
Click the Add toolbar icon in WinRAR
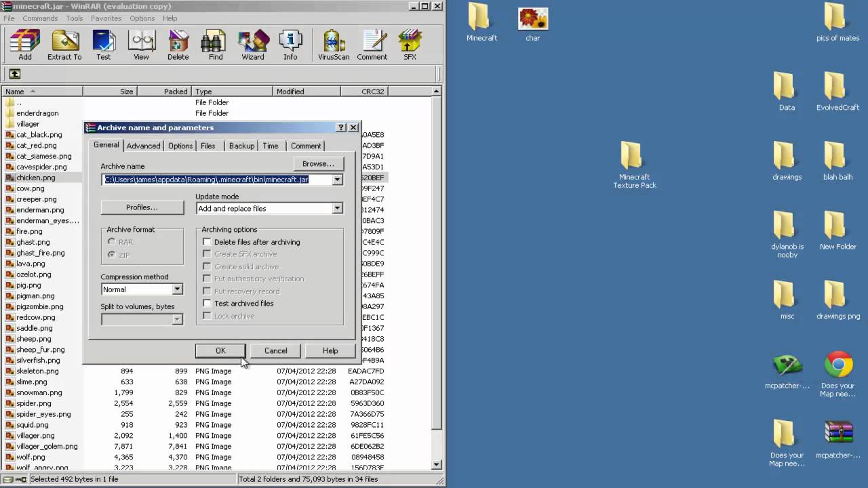click(x=25, y=45)
